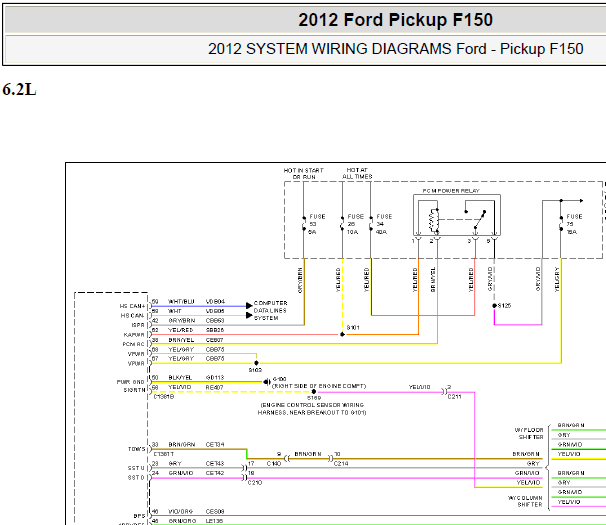Click the 'CE807' circuit code
606x525 pixels.
[215, 340]
